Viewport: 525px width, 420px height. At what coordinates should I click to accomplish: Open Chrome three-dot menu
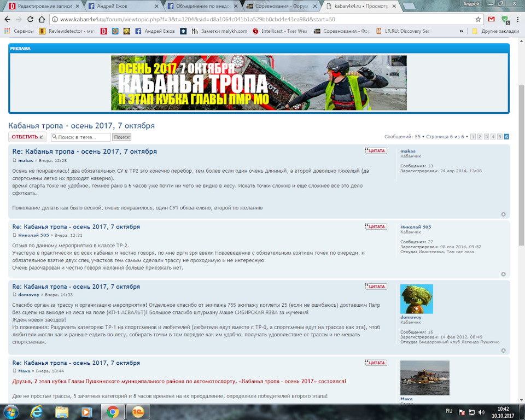tap(518, 20)
